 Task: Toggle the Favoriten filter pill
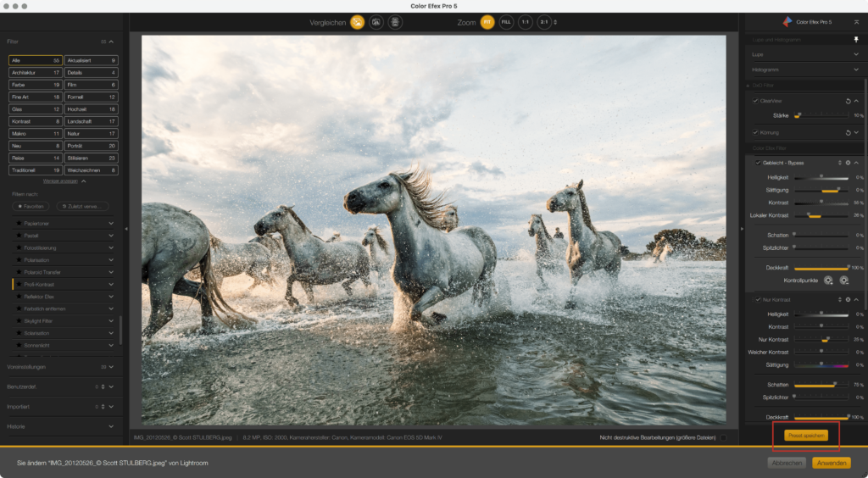coord(31,206)
